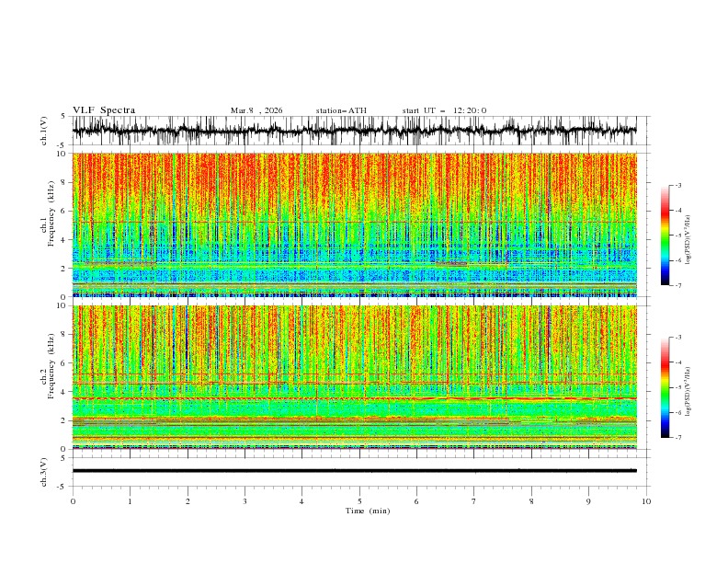Click inside the ch.2 spectrogram panel
This screenshot has width=728, height=563.
(354, 377)
